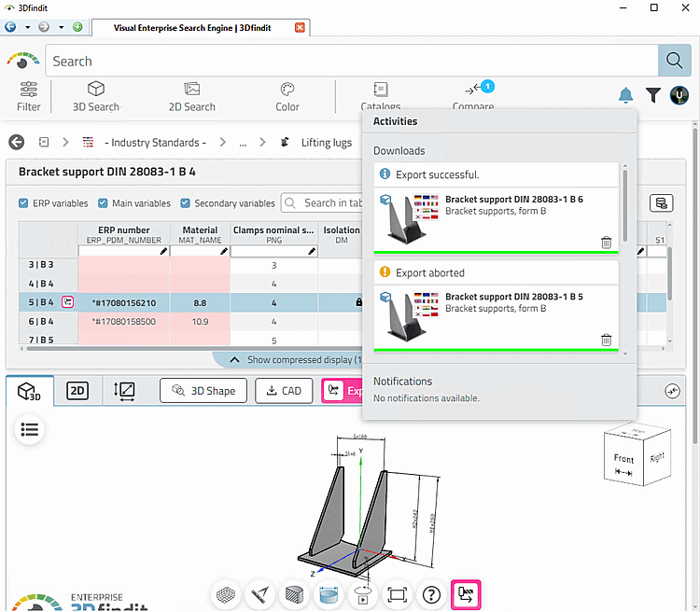Select table row 7 | B 5
This screenshot has height=612, width=700.
(x=41, y=340)
